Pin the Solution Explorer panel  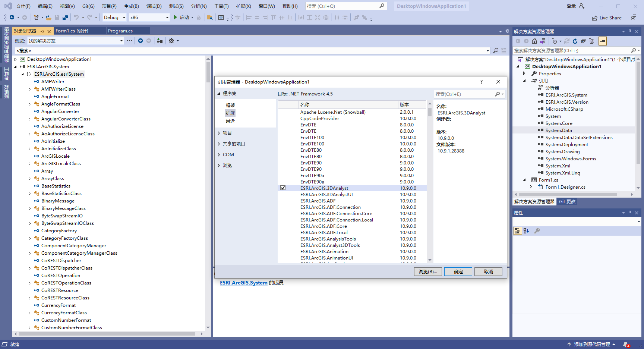click(630, 32)
